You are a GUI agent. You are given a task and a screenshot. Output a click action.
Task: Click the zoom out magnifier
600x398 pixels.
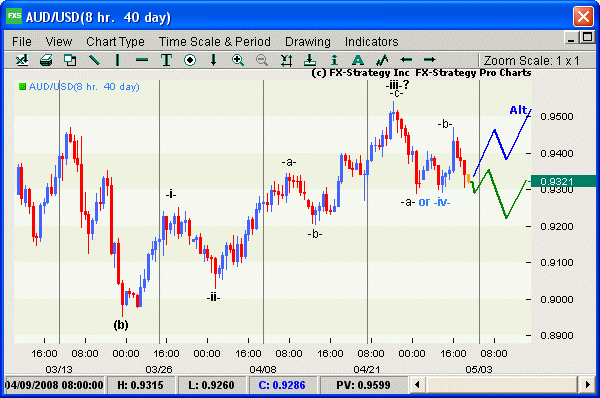[262, 60]
